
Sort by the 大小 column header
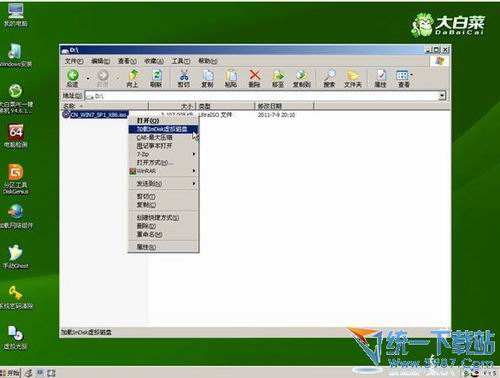point(172,106)
